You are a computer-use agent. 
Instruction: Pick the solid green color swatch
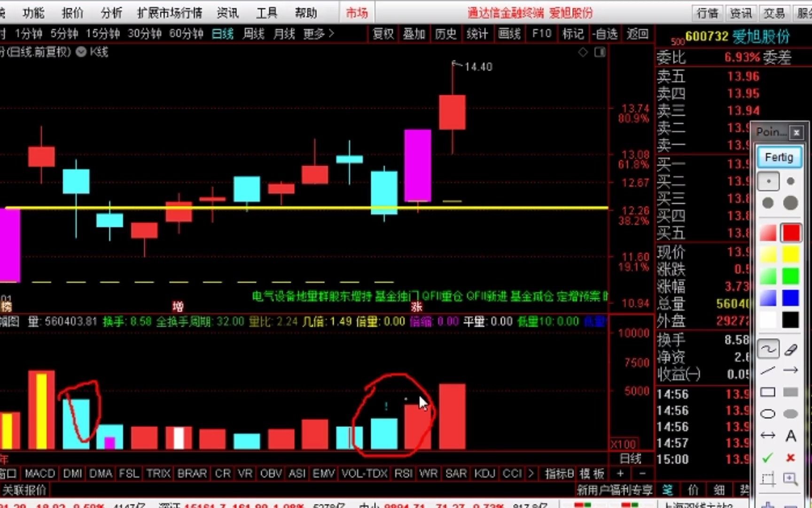(791, 276)
